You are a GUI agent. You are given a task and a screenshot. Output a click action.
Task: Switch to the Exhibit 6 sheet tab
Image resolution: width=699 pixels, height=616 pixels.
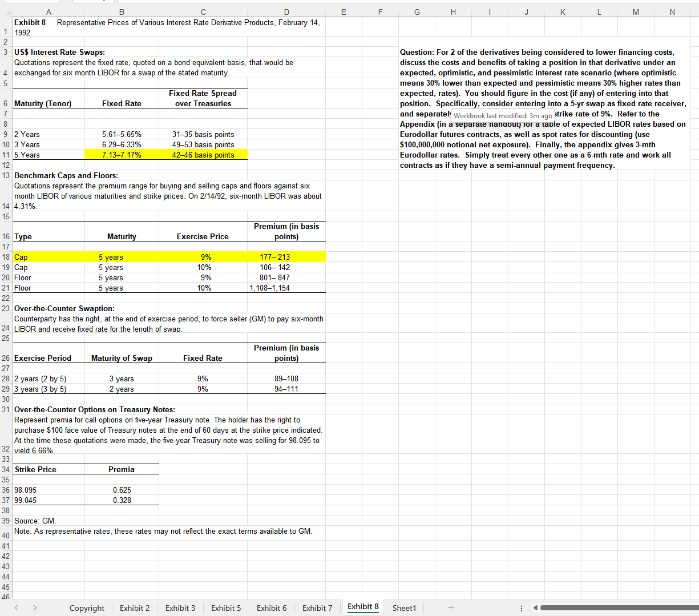[x=272, y=608]
